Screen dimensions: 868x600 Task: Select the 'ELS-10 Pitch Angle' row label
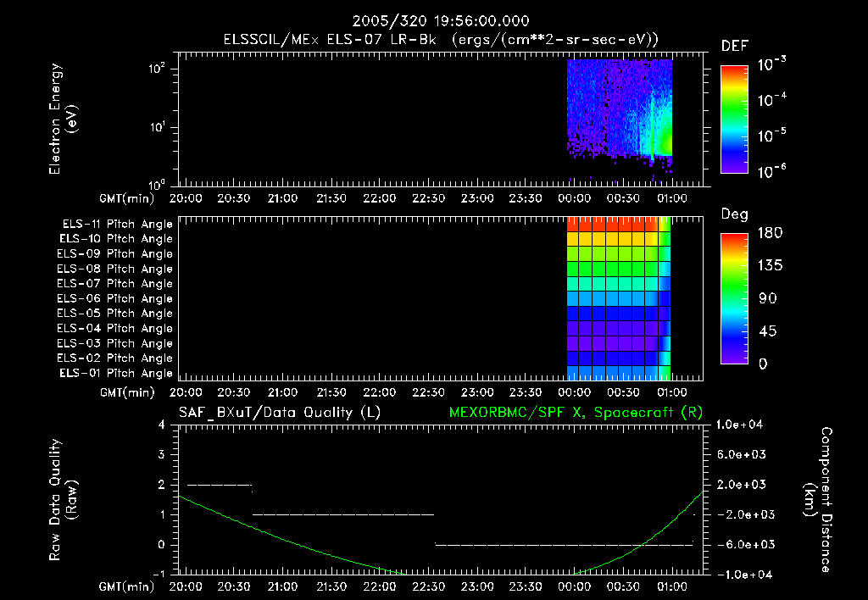pos(116,239)
